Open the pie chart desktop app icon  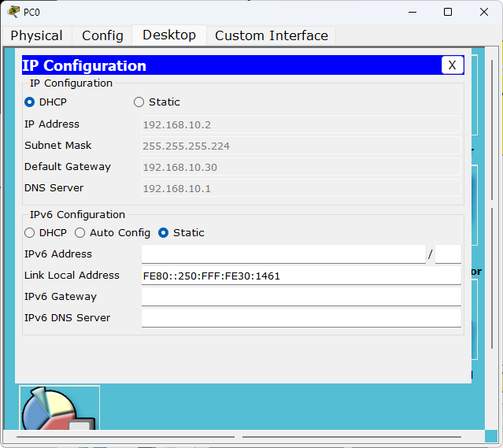click(x=59, y=408)
